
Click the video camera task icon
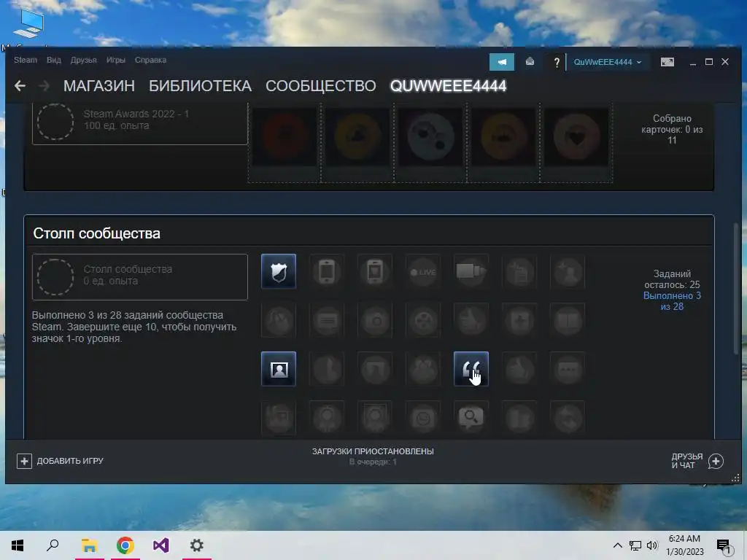coord(471,271)
